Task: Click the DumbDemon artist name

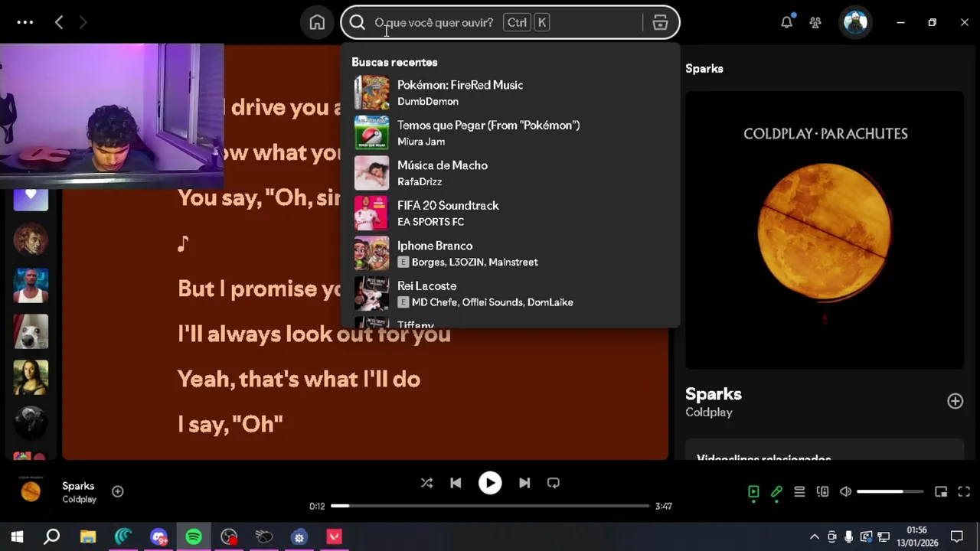Action: 428,102
